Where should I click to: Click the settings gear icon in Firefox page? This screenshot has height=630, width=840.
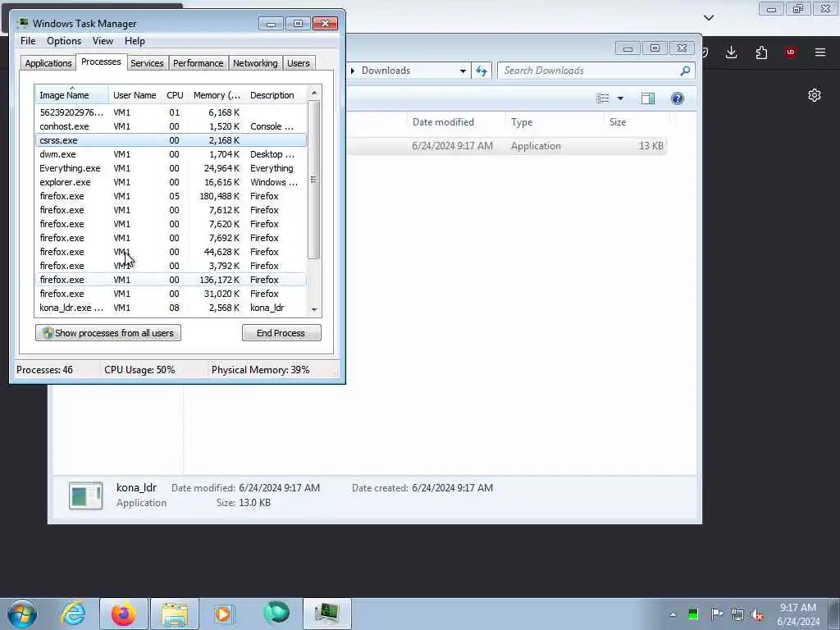coord(815,95)
